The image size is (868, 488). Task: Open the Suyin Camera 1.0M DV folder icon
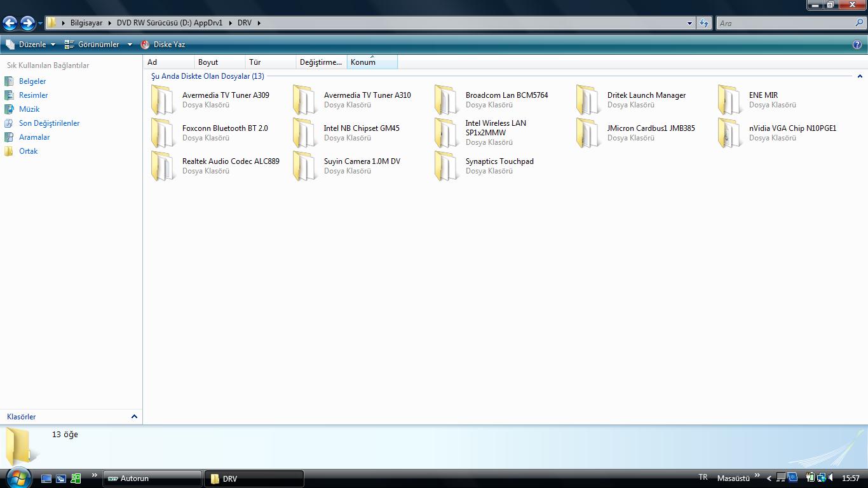[305, 166]
